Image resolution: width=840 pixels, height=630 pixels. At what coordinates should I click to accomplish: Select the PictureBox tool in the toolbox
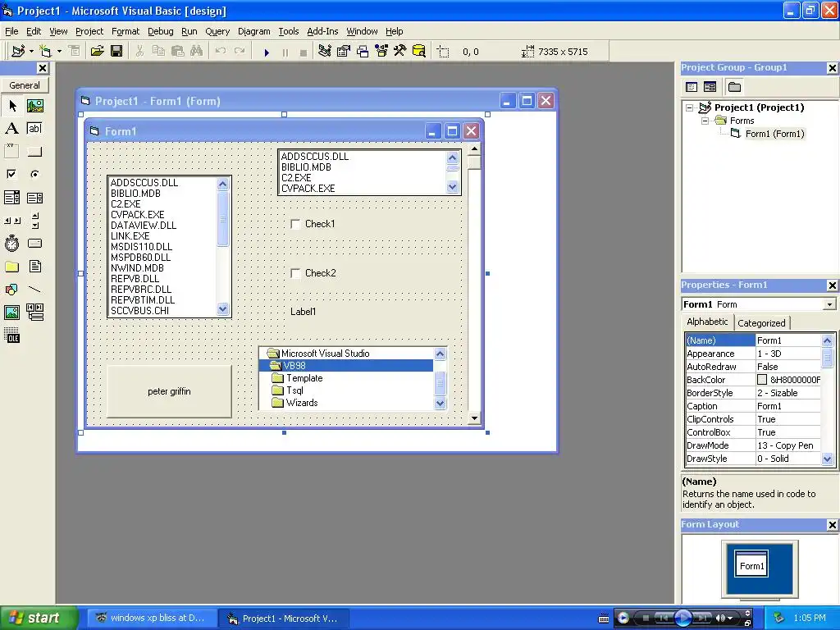[35, 106]
